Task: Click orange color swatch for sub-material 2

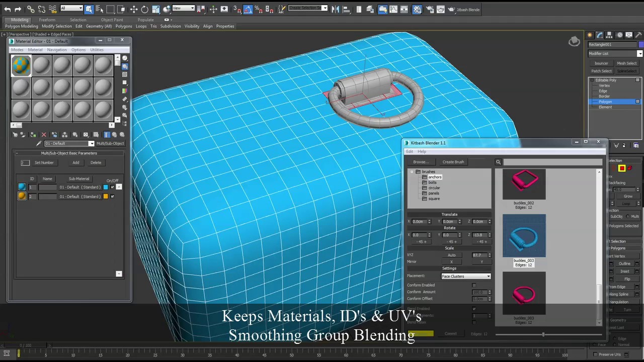Action: pyautogui.click(x=106, y=197)
